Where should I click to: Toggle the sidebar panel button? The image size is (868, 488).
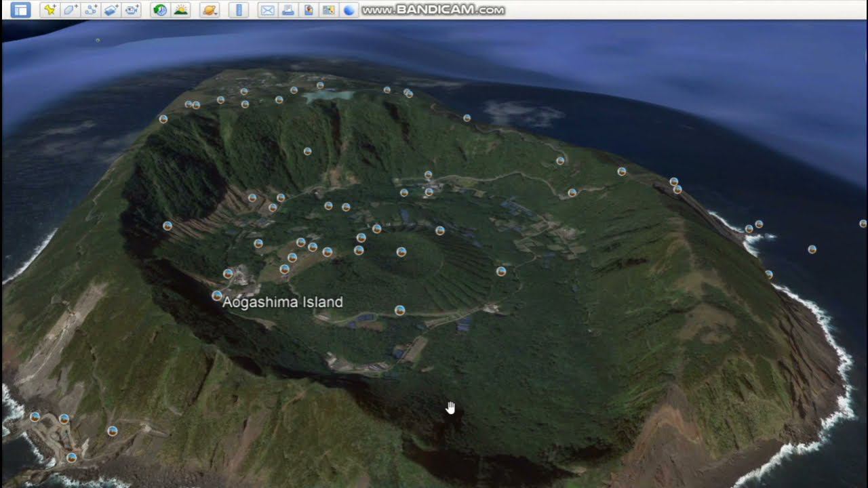(20, 10)
